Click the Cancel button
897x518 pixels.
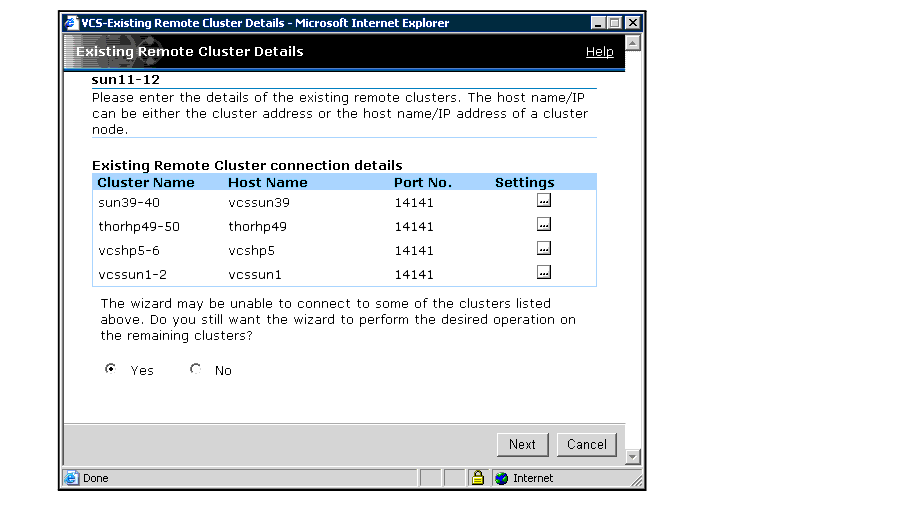[586, 445]
